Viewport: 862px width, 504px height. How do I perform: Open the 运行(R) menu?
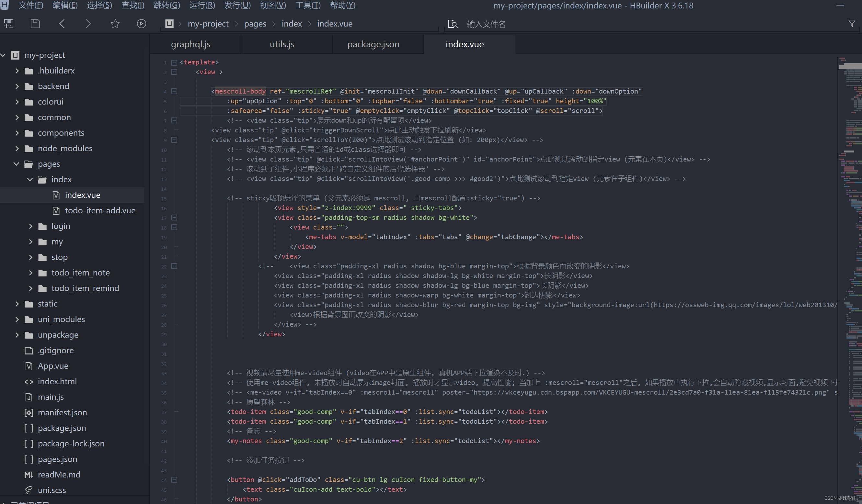[202, 6]
